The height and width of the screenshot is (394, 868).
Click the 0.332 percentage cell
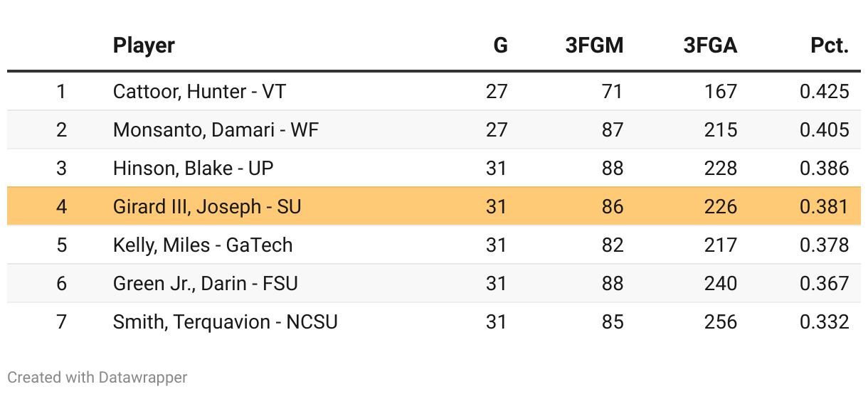(824, 322)
